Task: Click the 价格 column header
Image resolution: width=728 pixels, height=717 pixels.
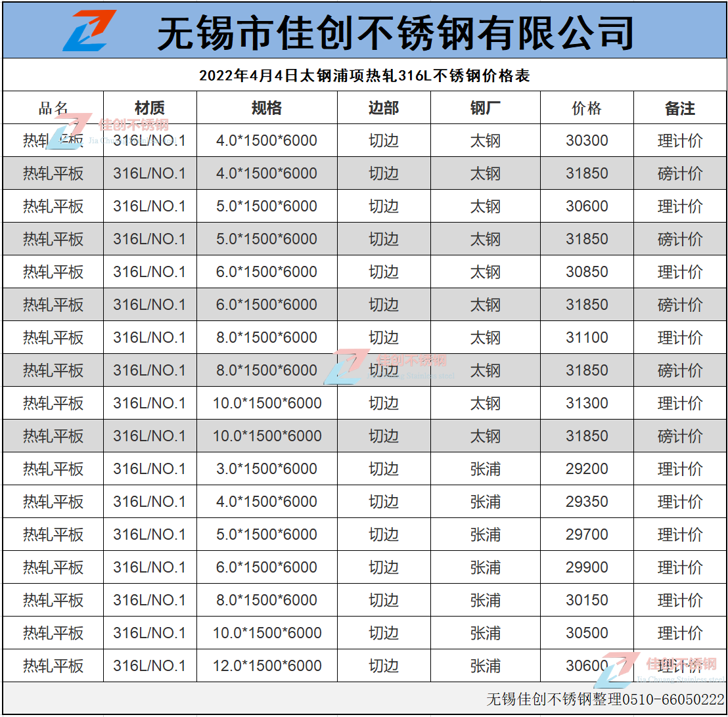Action: click(x=587, y=108)
